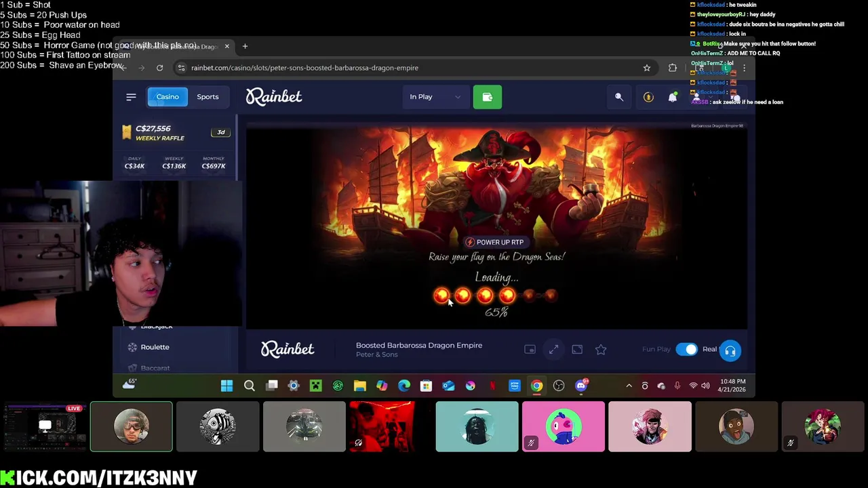The width and height of the screenshot is (868, 488).
Task: Click the Rainbet logo under the game
Action: [x=288, y=349]
